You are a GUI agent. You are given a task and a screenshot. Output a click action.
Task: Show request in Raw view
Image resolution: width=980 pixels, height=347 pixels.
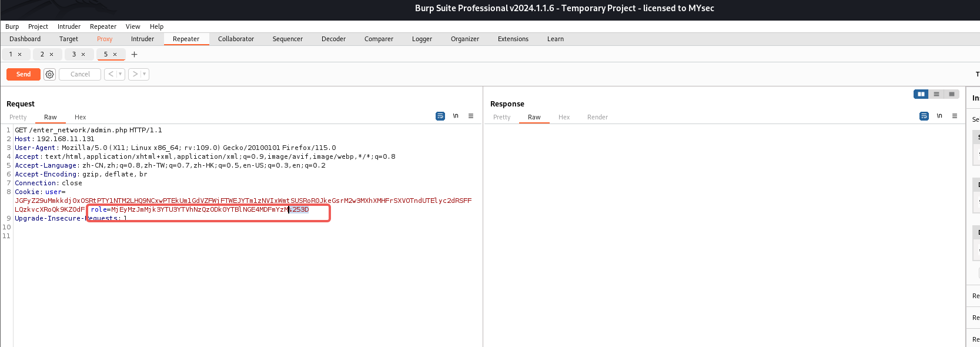51,117
